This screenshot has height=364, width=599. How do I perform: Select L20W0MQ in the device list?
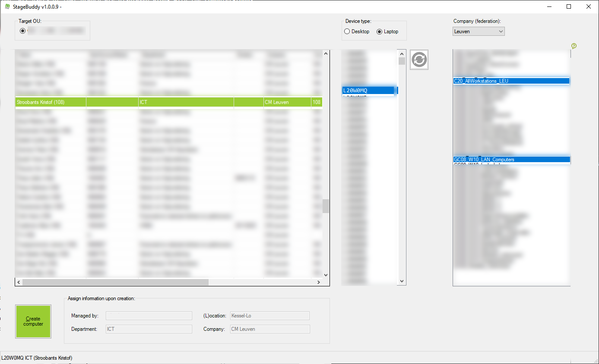(x=368, y=91)
